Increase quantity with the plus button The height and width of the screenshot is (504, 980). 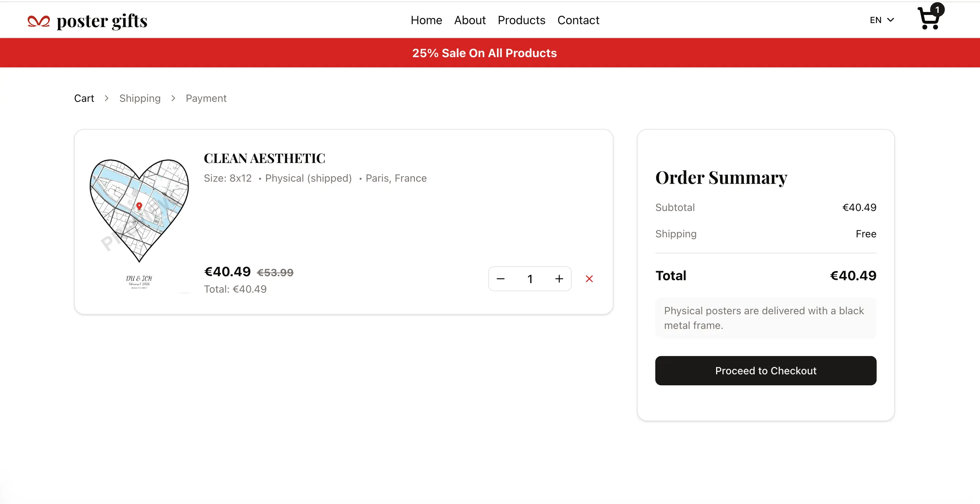[559, 279]
